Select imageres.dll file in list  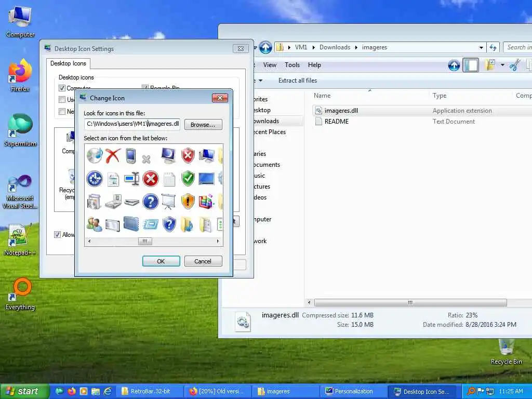pos(341,111)
